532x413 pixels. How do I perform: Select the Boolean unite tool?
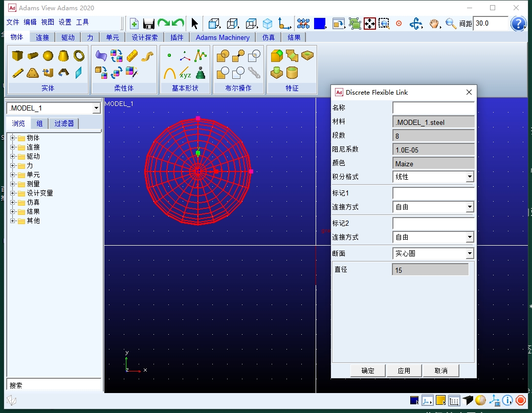click(223, 56)
